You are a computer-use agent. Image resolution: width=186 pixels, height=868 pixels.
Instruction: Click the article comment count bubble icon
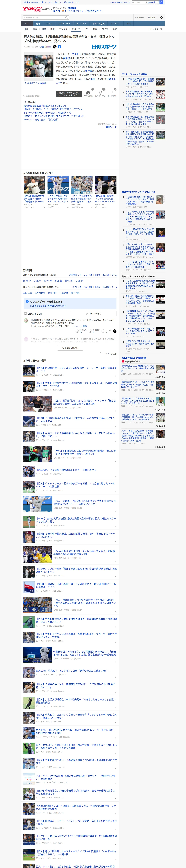pyautogui.click(x=41, y=47)
